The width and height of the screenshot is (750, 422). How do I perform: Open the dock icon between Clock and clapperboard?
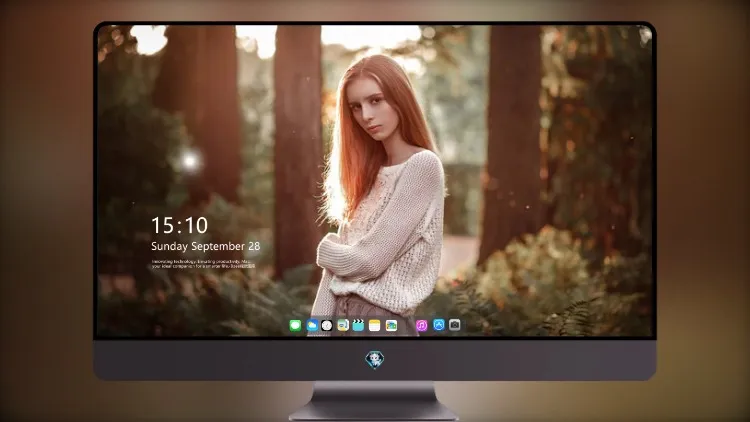(342, 325)
